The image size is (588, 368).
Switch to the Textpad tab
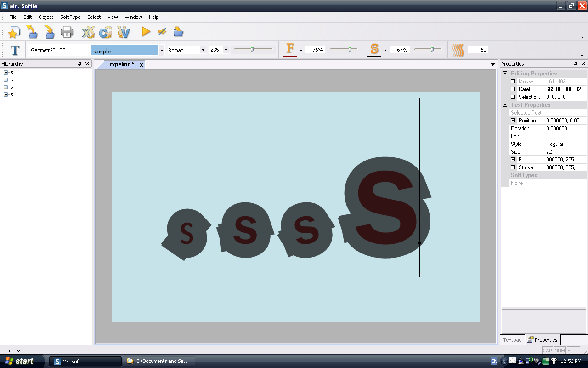512,340
